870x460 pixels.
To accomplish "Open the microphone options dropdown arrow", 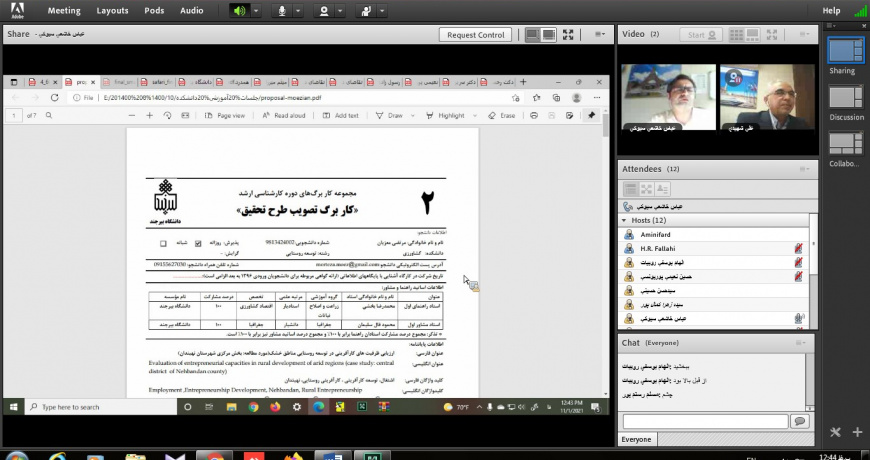I will [298, 11].
